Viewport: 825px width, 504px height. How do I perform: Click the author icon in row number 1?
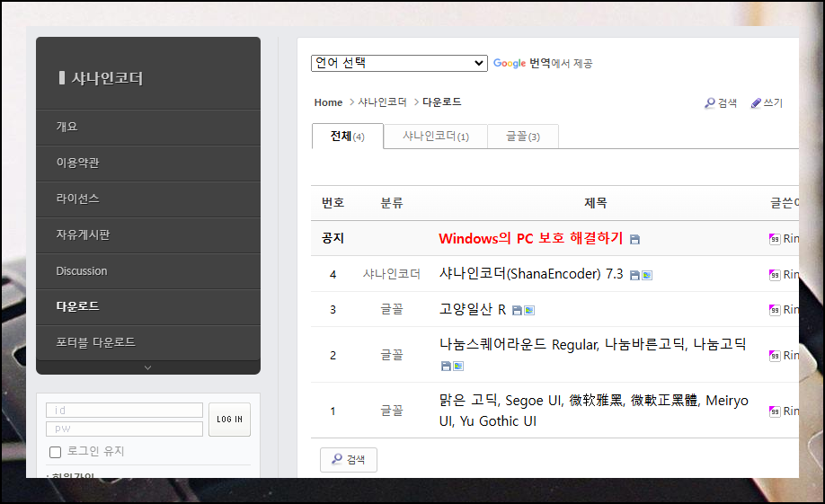(775, 411)
